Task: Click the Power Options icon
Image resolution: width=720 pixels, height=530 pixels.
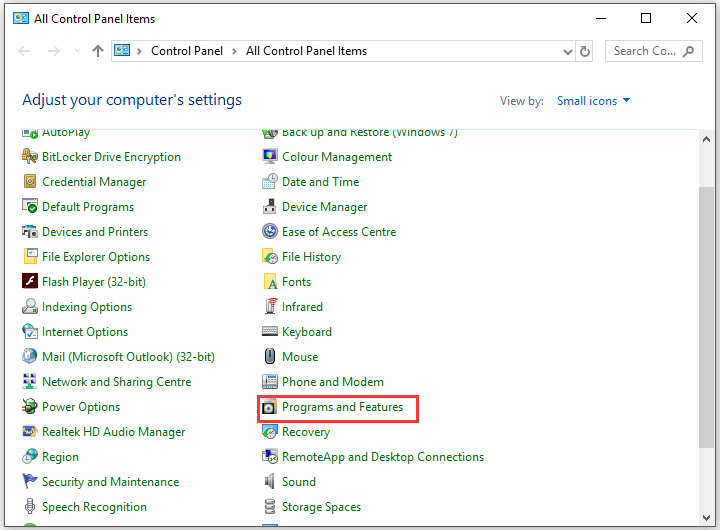Action: coord(30,406)
